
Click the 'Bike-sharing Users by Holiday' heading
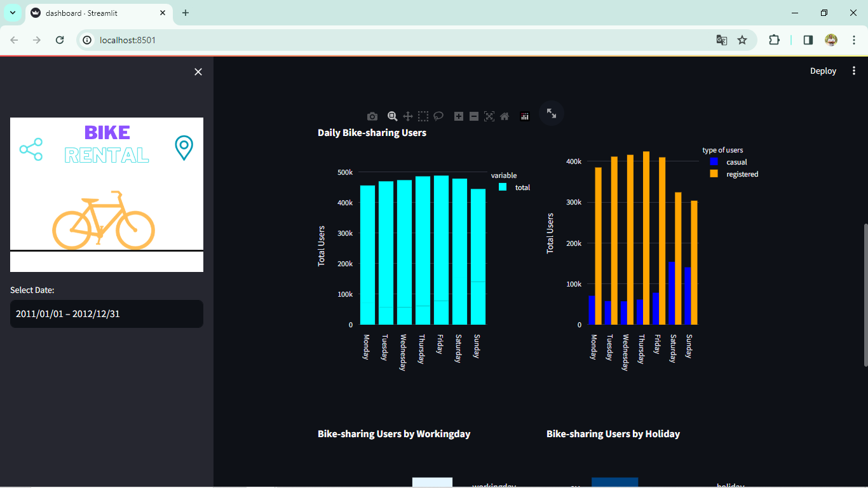[613, 434]
